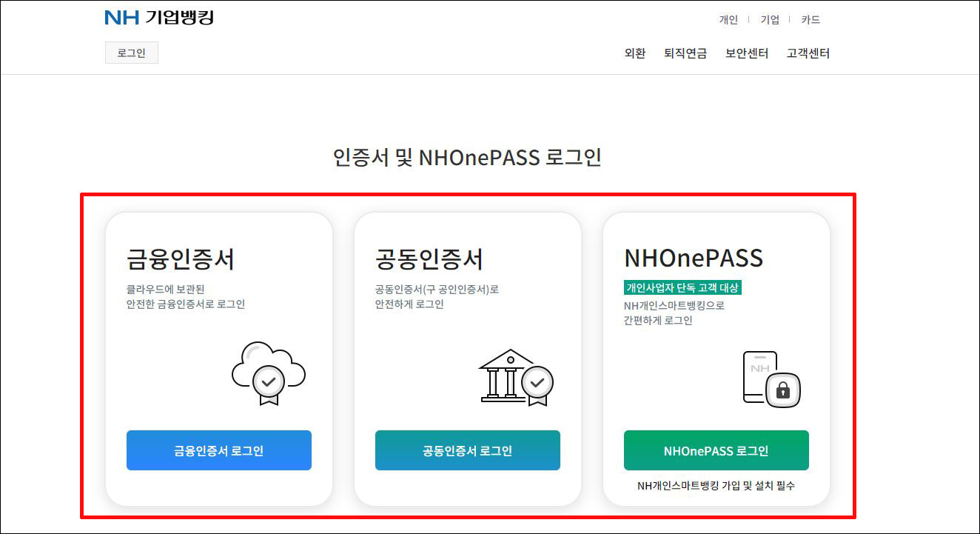The image size is (980, 534).
Task: Click the 공동인증서 card heading
Action: click(x=429, y=259)
